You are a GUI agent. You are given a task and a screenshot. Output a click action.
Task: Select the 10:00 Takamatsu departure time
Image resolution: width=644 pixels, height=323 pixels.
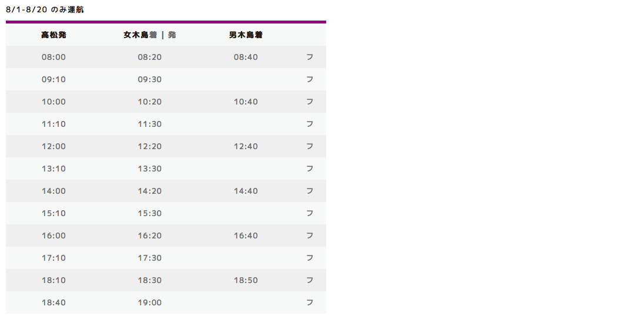(x=53, y=102)
